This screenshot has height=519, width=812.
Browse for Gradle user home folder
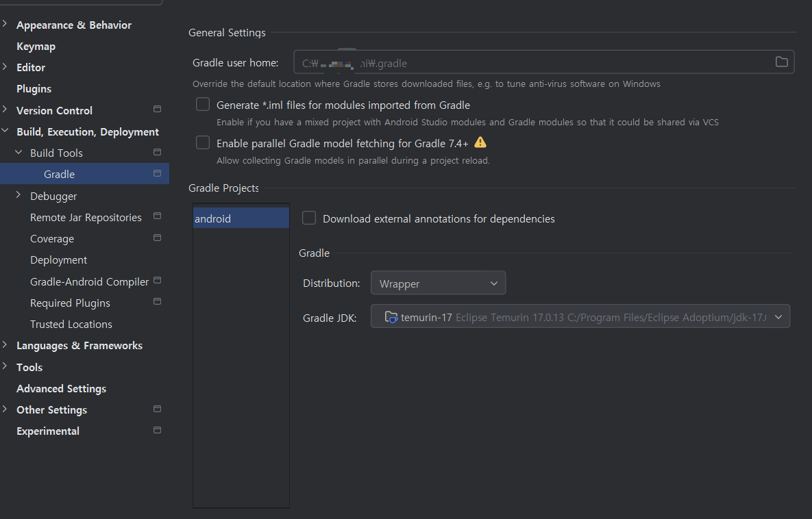[x=781, y=62]
